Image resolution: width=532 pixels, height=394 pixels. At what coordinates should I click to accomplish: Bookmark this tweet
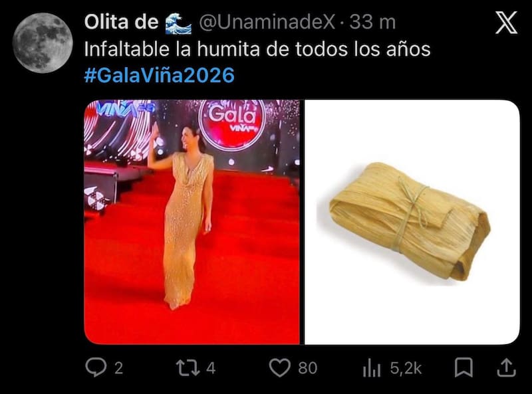click(x=464, y=367)
